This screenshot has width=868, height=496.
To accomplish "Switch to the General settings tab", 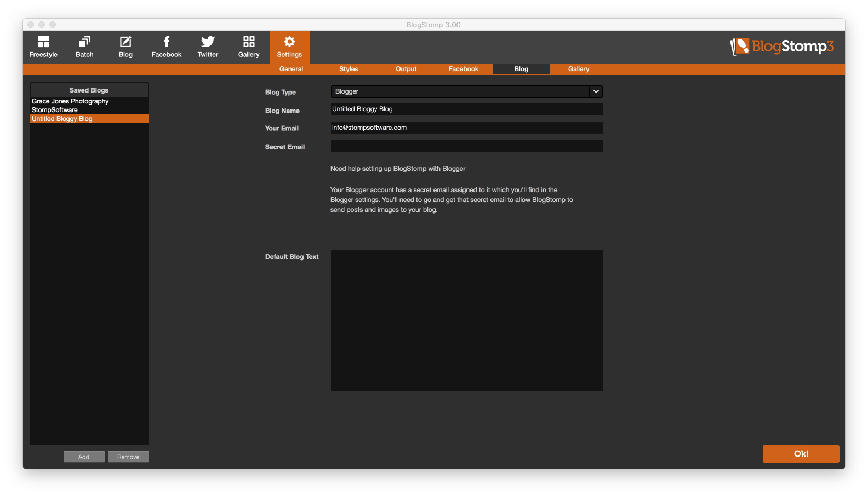I will click(x=291, y=69).
